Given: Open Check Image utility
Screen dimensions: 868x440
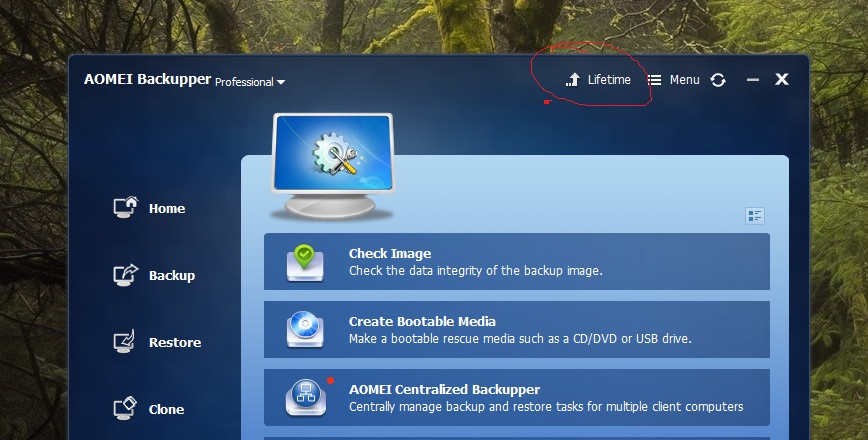Looking at the screenshot, I should (516, 261).
